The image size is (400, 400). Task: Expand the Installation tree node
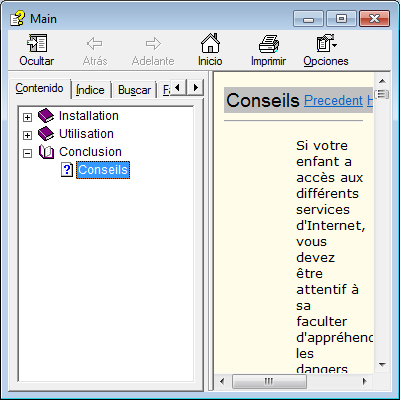27,117
